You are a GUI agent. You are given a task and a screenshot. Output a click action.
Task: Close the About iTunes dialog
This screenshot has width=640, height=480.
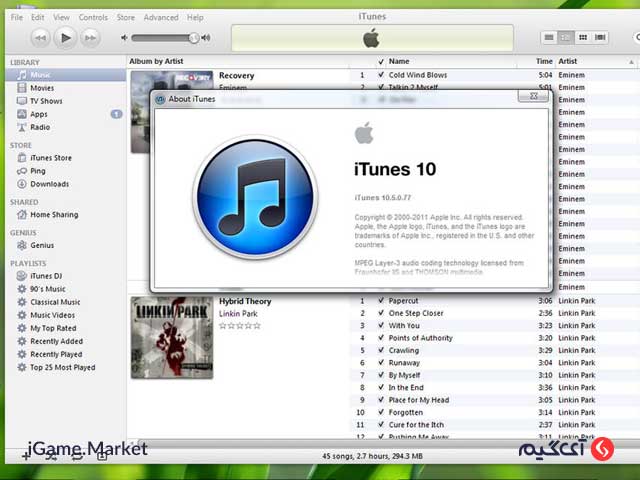click(x=533, y=96)
